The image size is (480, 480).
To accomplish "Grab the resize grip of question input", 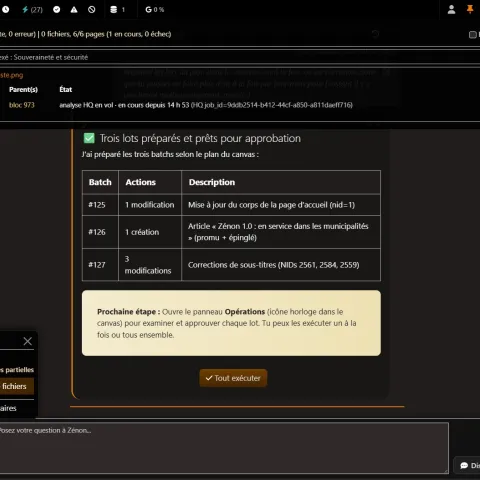I will pos(446,470).
